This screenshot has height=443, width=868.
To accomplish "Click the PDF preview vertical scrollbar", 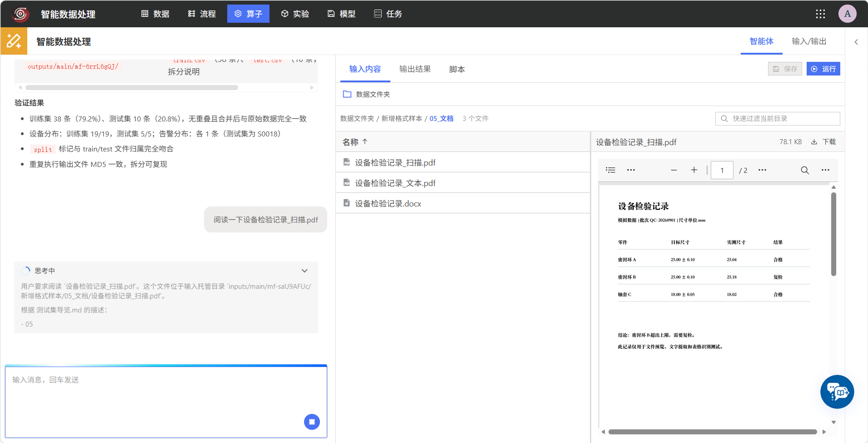I will click(833, 234).
